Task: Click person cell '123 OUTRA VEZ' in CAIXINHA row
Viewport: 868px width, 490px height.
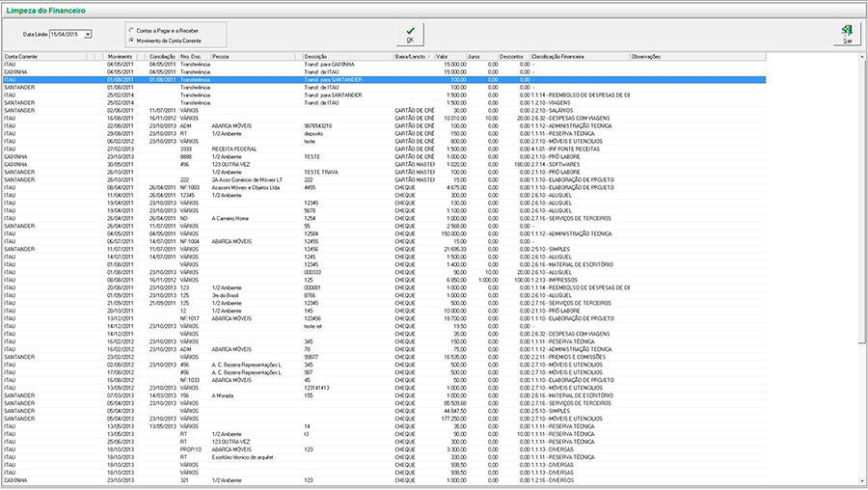Action: pos(231,164)
